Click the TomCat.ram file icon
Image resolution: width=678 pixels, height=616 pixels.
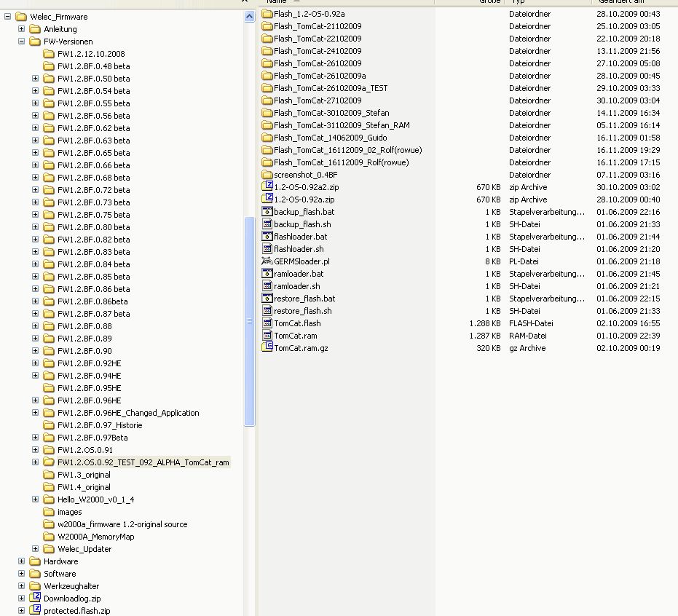[x=267, y=336]
